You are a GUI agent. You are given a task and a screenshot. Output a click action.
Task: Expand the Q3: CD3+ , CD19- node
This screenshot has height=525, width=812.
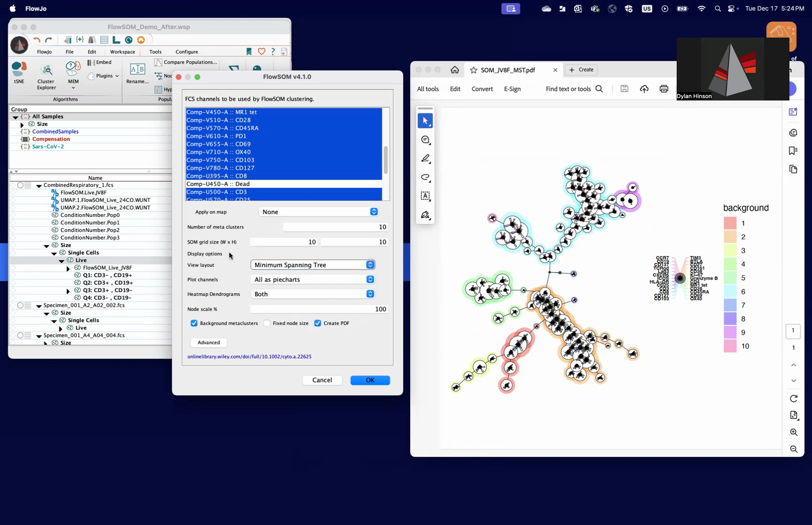tap(68, 291)
